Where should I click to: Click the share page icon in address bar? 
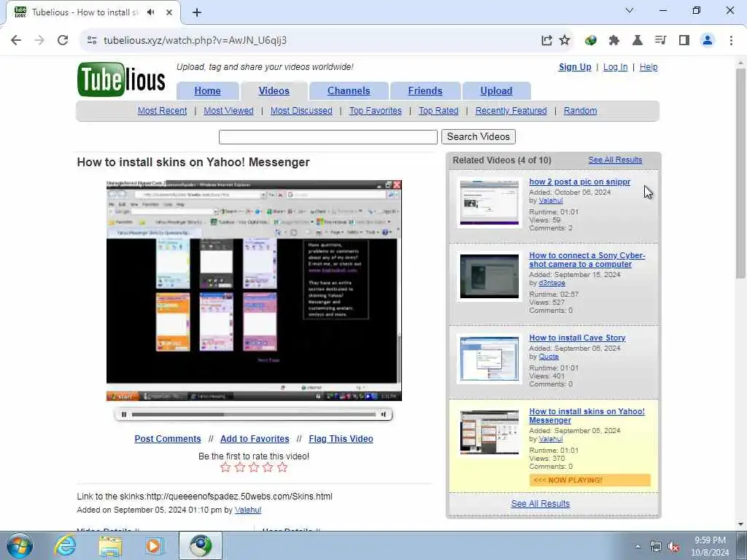point(546,41)
